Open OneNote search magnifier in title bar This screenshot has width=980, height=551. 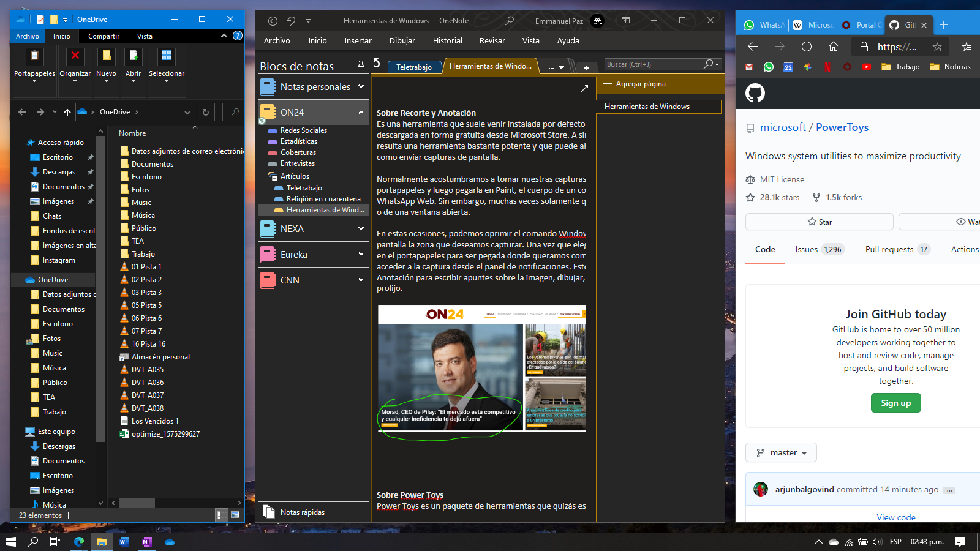(510, 21)
